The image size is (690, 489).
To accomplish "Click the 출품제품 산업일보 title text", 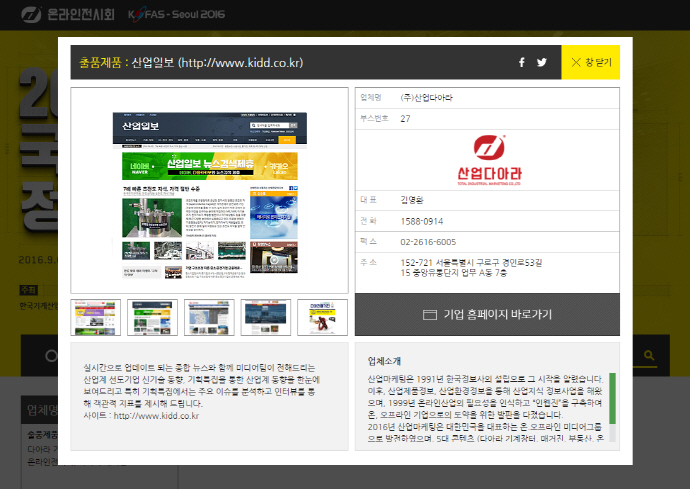I will pyautogui.click(x=190, y=62).
